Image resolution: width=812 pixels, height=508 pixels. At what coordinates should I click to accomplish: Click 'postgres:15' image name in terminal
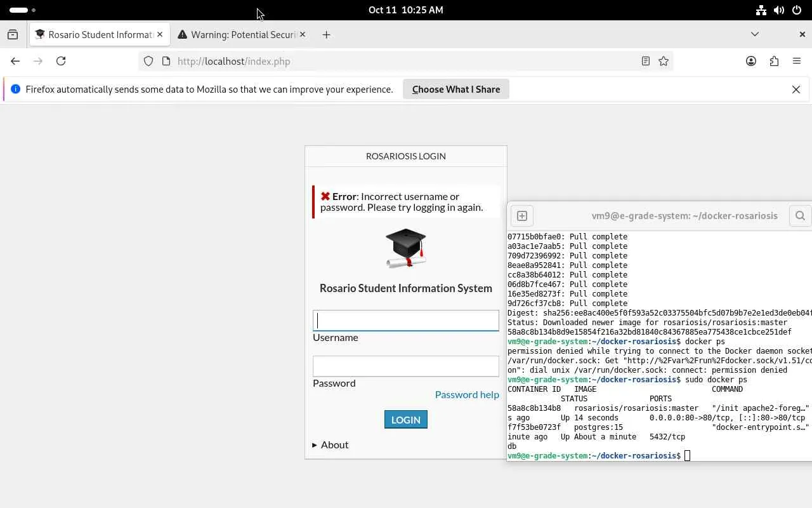tap(598, 427)
